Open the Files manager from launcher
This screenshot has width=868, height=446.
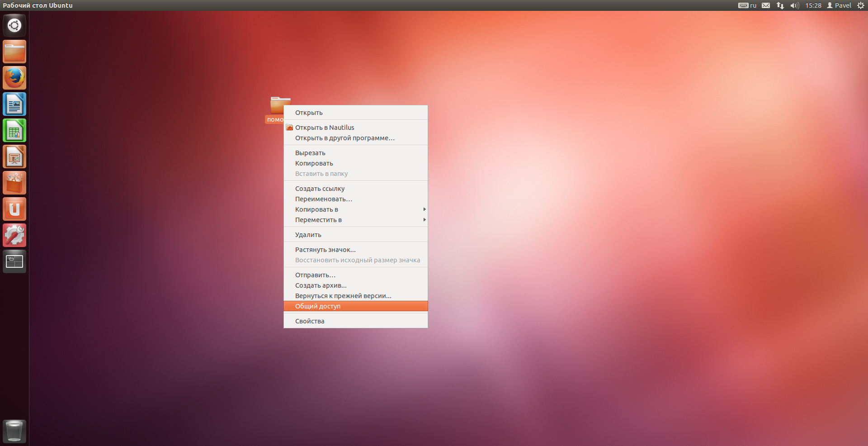pos(14,52)
